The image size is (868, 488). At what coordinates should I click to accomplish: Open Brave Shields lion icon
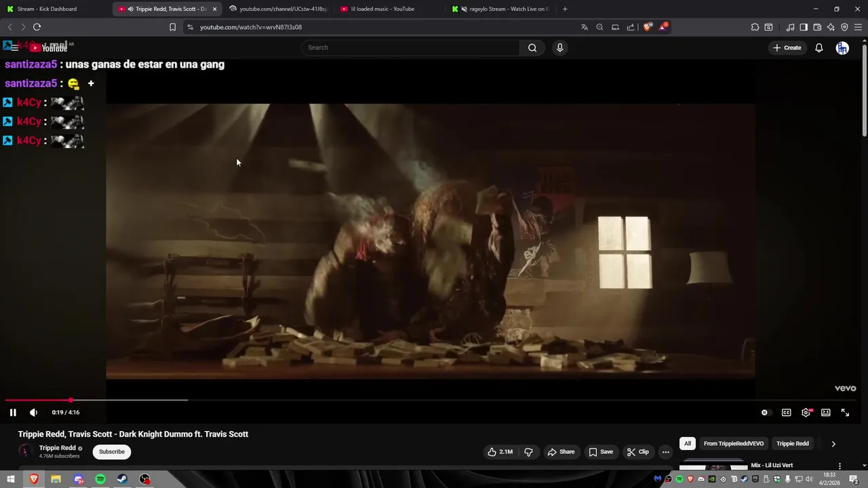647,27
